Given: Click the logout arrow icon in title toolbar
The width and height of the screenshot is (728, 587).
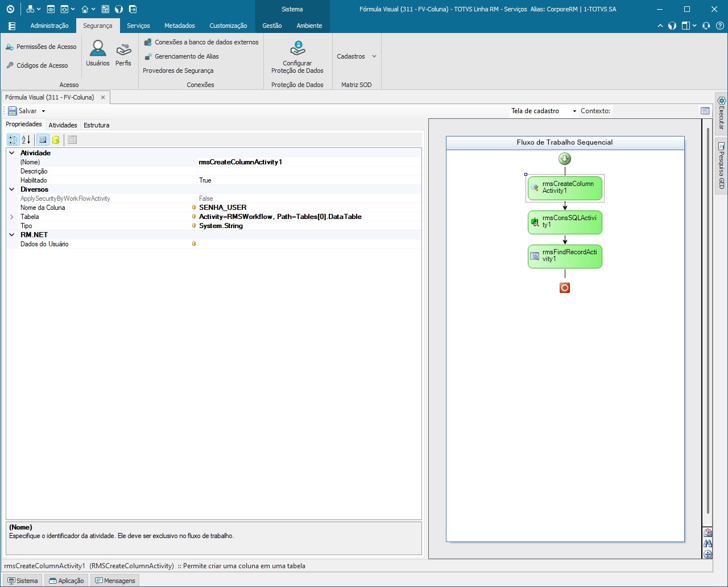Looking at the screenshot, I should [x=133, y=9].
